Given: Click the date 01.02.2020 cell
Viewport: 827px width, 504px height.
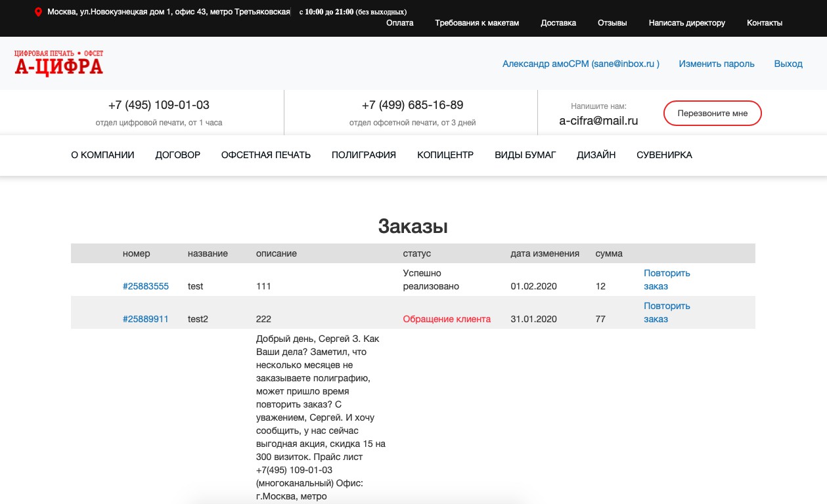Looking at the screenshot, I should point(533,286).
